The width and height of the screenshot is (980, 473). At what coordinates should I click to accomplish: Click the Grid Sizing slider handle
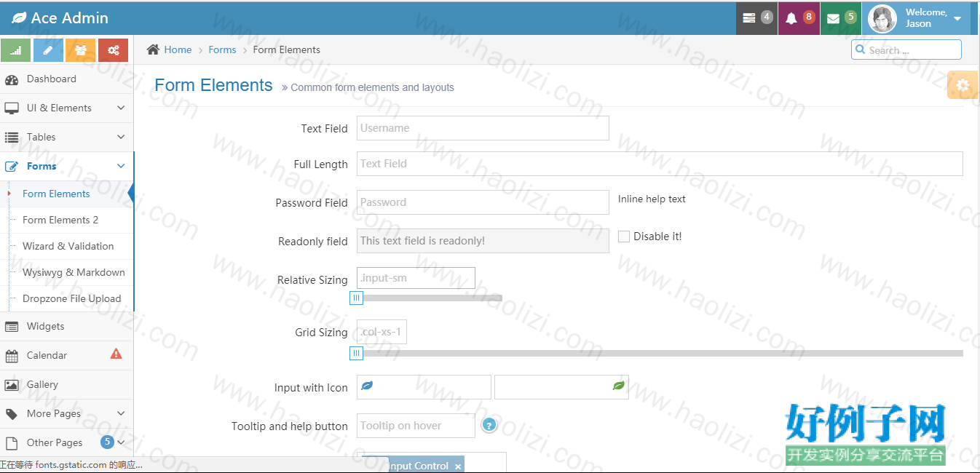(356, 354)
